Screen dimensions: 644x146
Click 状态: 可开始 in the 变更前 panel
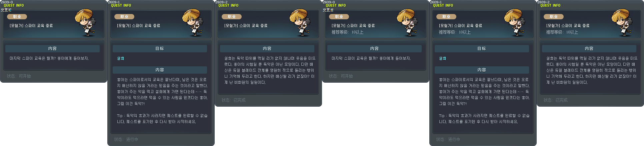pyautogui.click(x=19, y=76)
